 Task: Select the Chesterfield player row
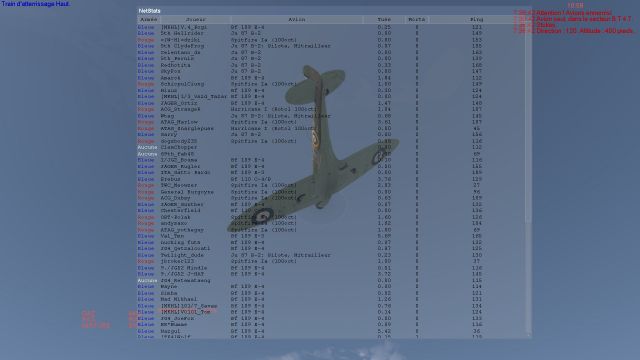(331, 211)
